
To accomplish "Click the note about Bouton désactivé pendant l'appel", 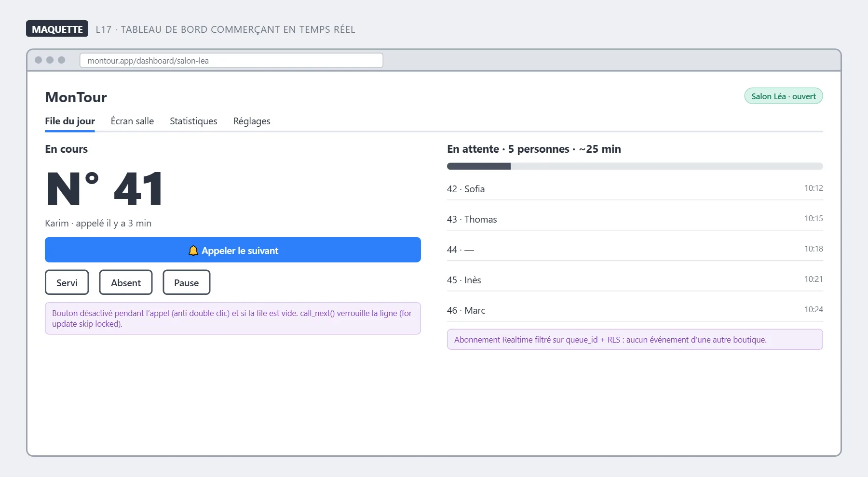I will [x=233, y=318].
